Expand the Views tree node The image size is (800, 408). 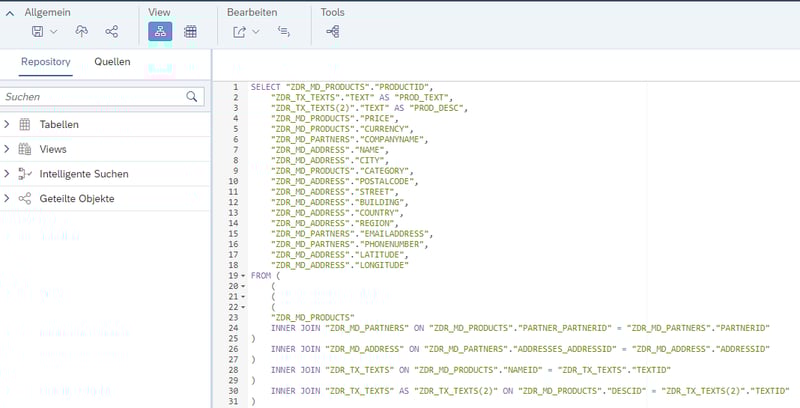click(6, 149)
